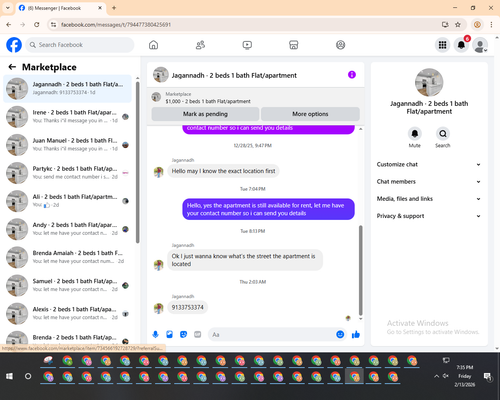The height and width of the screenshot is (400, 500).
Task: Select the Messenger Facebook browser tab
Action: 60,8
